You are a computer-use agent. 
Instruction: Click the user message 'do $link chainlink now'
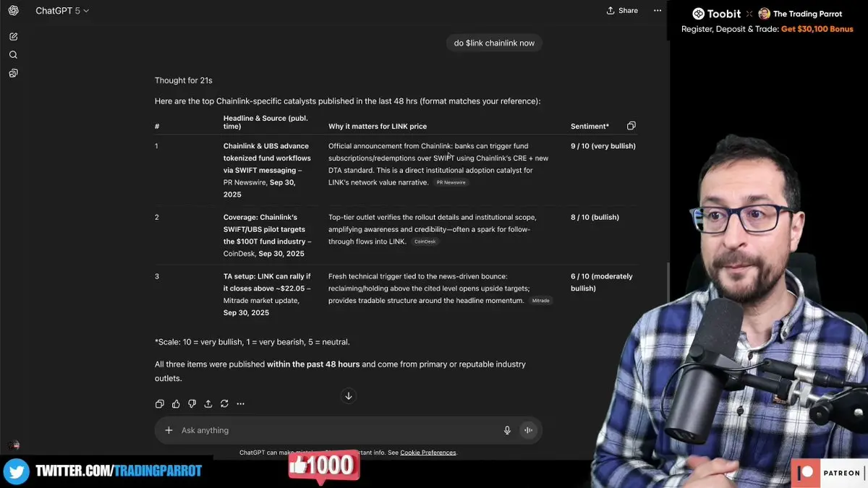tap(494, 43)
